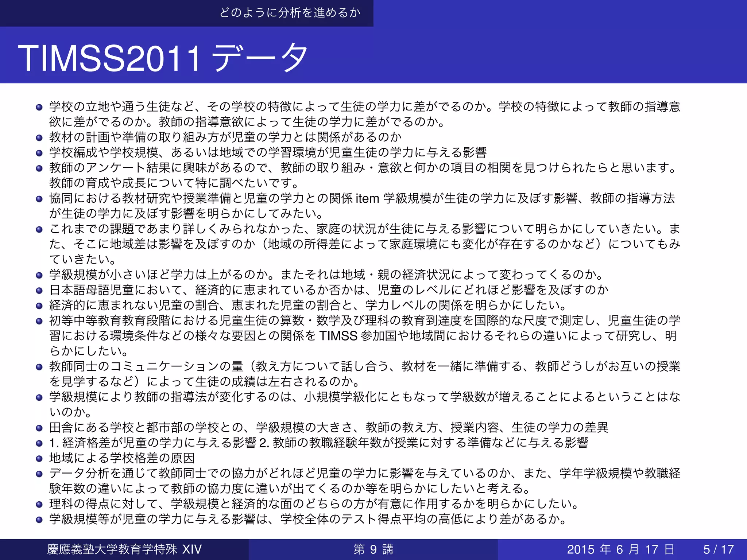Viewport: 747px width, 560px height.
Task: Click the slide title TIMSS2011 データ
Action: (163, 58)
